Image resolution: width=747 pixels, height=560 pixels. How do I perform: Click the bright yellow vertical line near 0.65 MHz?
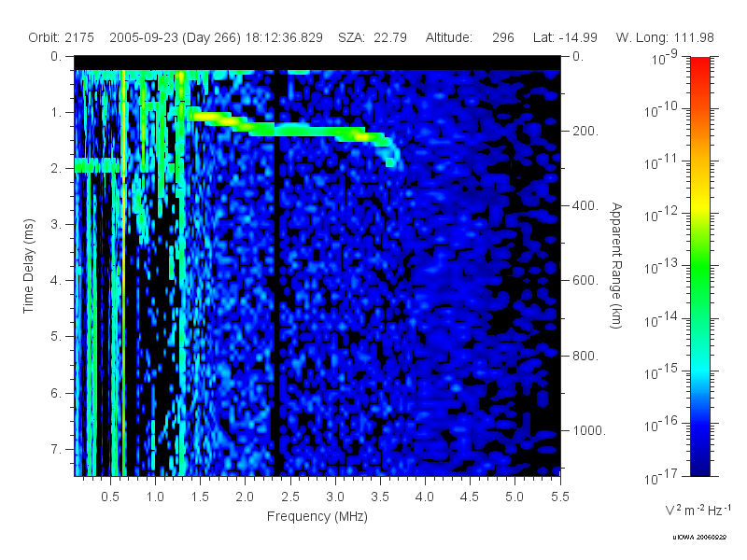click(124, 272)
